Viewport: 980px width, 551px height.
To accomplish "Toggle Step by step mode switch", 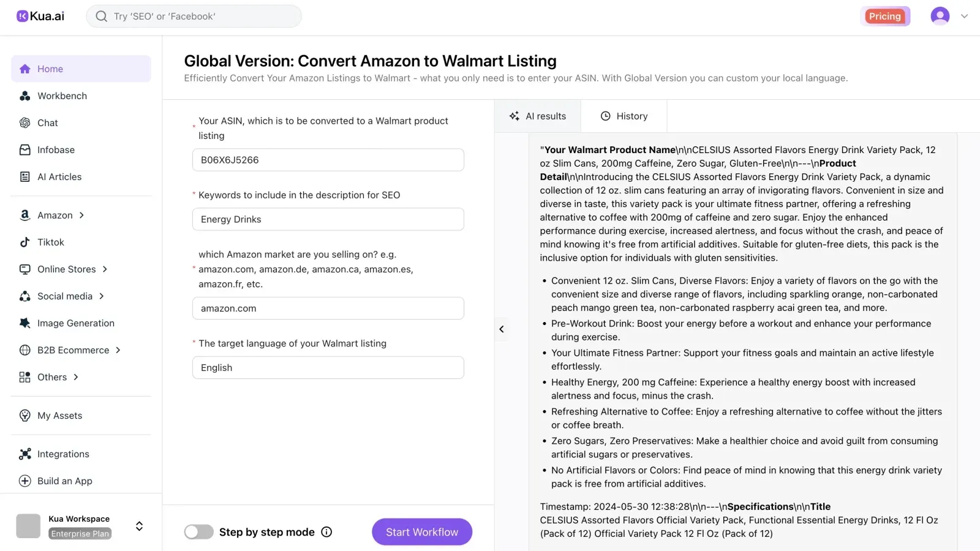I will pyautogui.click(x=199, y=532).
